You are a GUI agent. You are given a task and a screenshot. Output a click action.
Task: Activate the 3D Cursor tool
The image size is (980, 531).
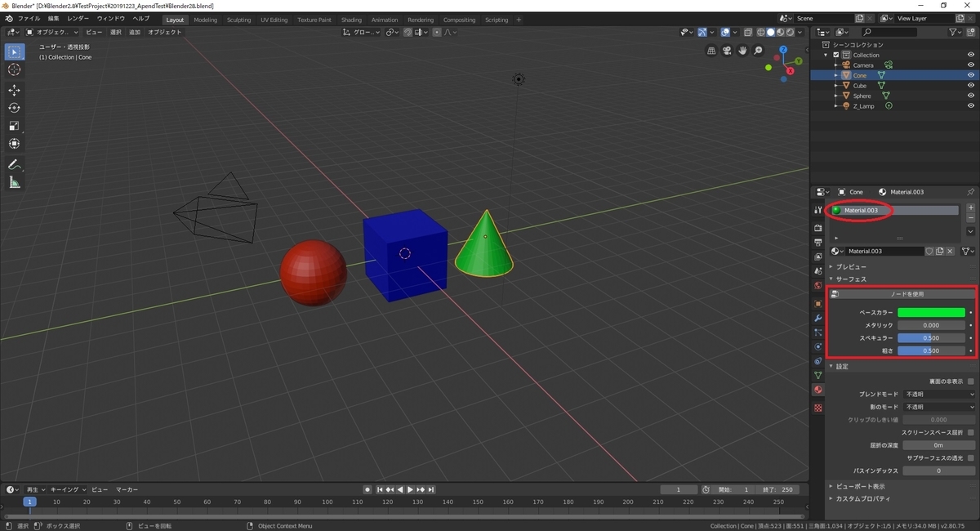click(14, 69)
